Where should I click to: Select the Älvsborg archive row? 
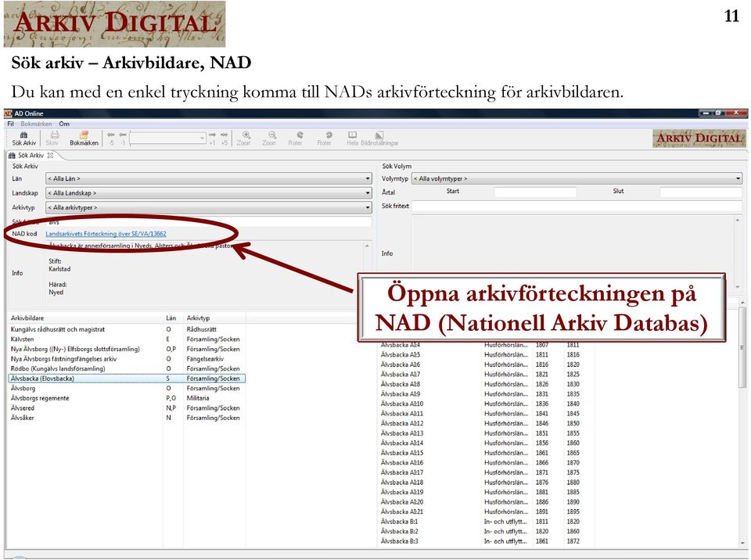tap(127, 389)
